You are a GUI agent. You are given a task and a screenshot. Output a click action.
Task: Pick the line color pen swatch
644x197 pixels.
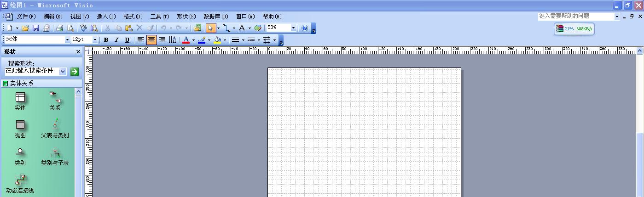tap(201, 40)
